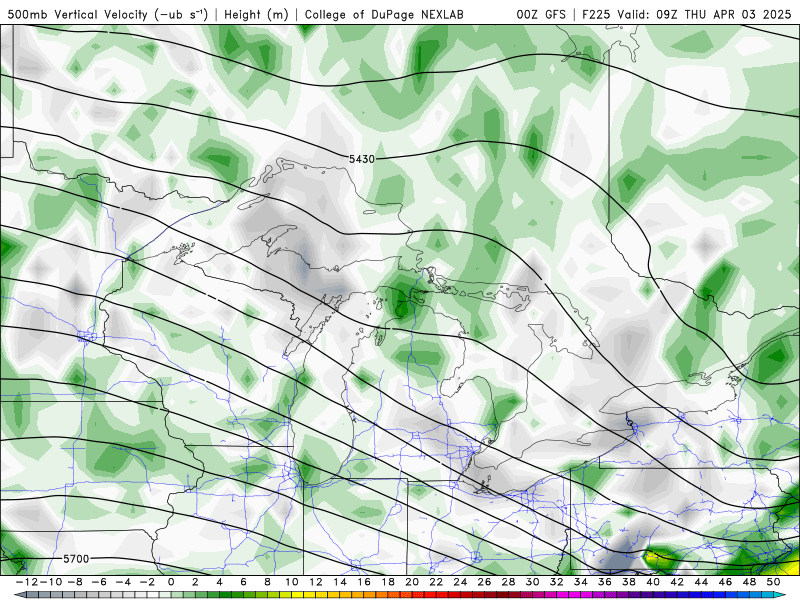This screenshot has height=600, width=800.
Task: Click the 4 value on the color scale
Action: coord(219,582)
